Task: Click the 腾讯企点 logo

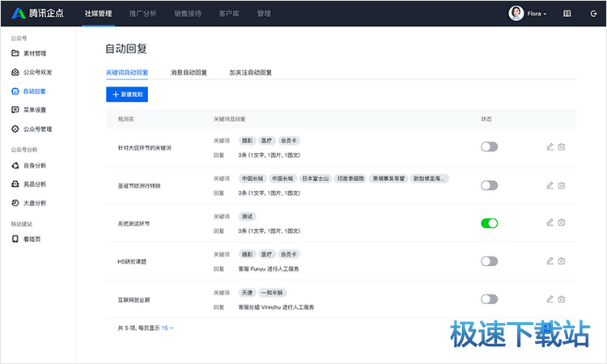Action: [37, 13]
